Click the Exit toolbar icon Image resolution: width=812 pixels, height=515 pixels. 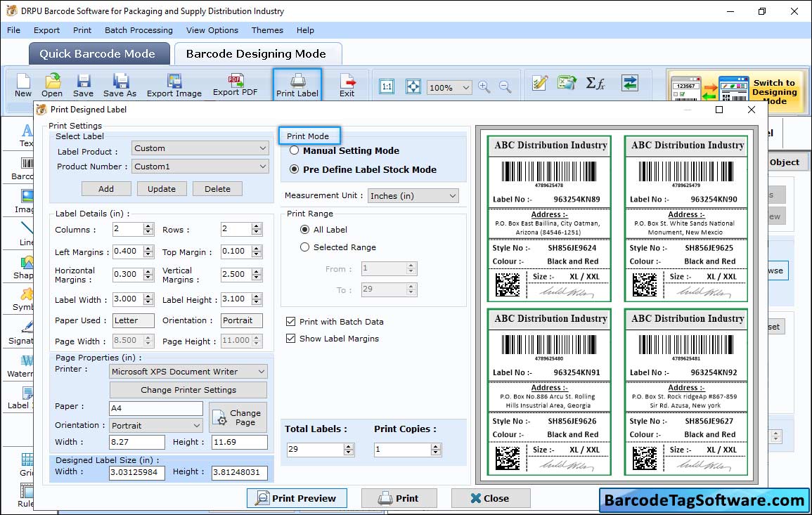(x=347, y=82)
